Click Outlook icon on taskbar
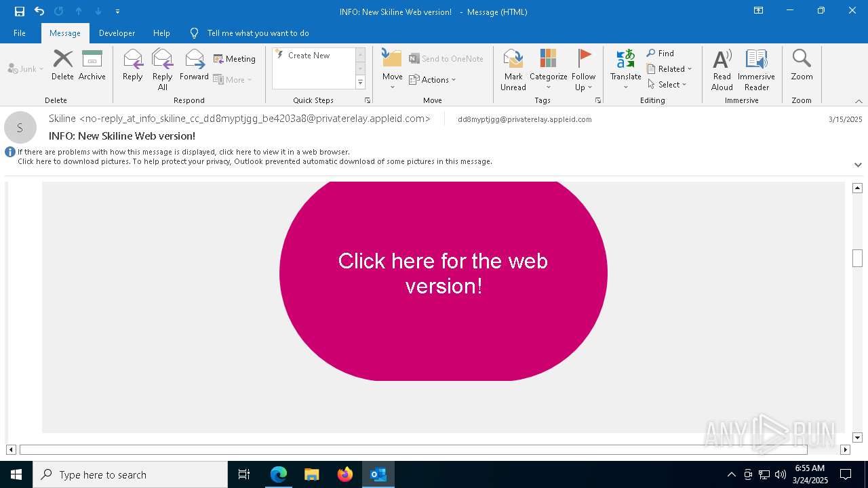This screenshot has width=868, height=488. pos(378,474)
